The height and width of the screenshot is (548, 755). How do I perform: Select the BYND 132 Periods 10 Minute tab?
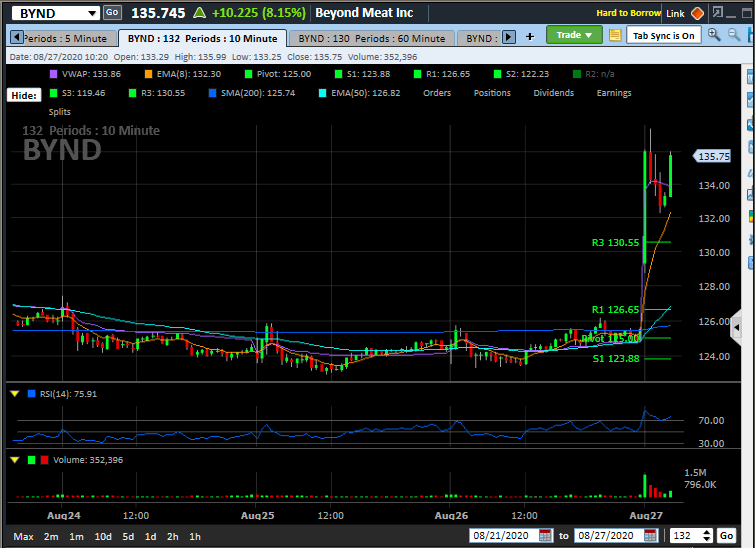click(202, 39)
